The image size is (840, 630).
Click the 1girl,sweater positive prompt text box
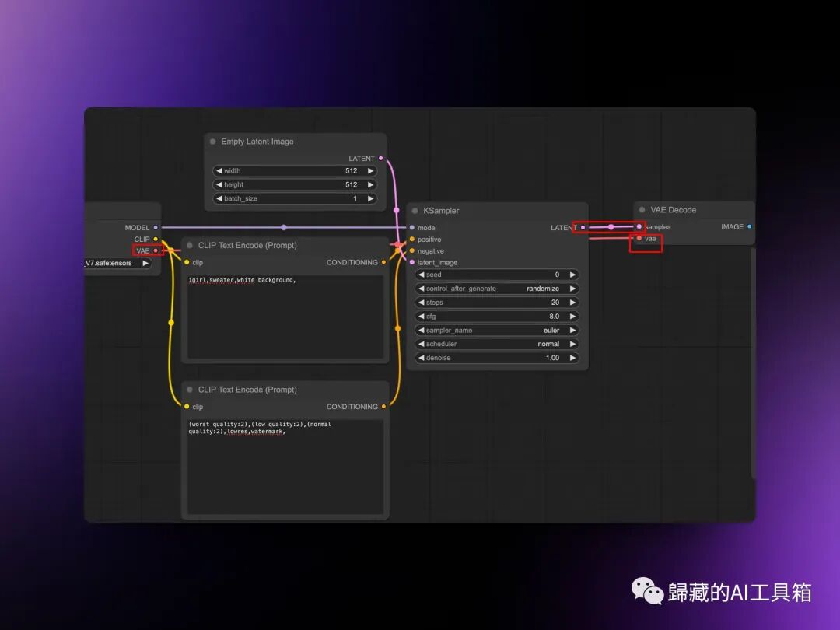pyautogui.click(x=285, y=317)
